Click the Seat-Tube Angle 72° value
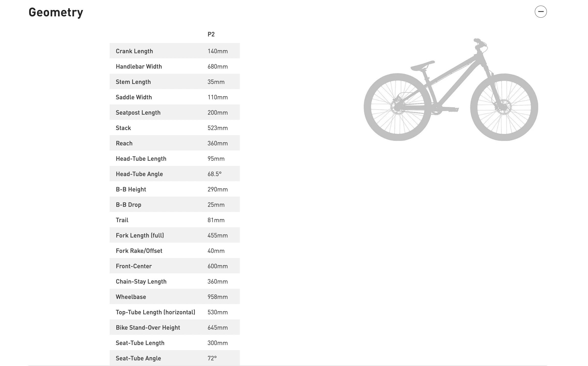This screenshot has width=588, height=366. pos(211,358)
